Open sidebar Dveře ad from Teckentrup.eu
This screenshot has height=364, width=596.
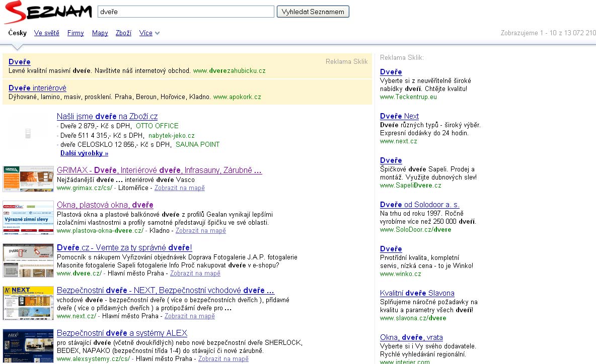pyautogui.click(x=391, y=72)
